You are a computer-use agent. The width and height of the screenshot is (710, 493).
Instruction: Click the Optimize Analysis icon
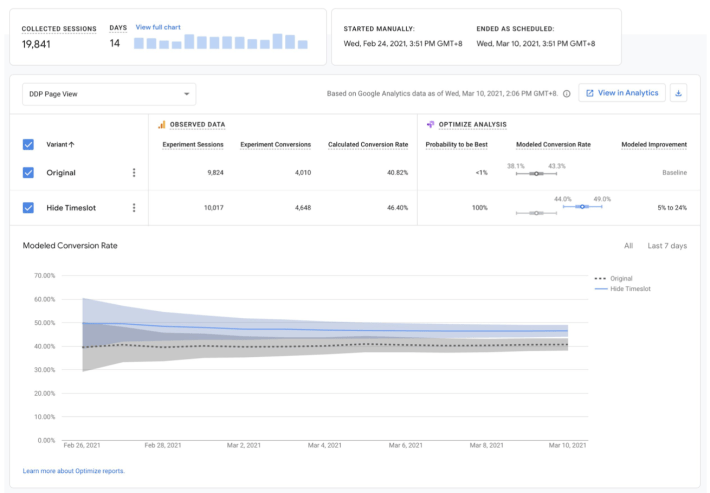pos(431,125)
